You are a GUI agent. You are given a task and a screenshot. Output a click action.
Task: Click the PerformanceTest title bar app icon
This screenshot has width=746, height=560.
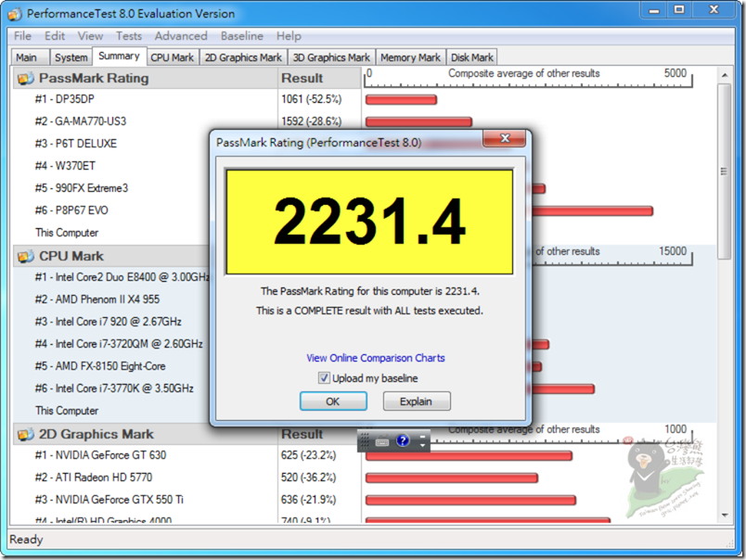[x=15, y=14]
